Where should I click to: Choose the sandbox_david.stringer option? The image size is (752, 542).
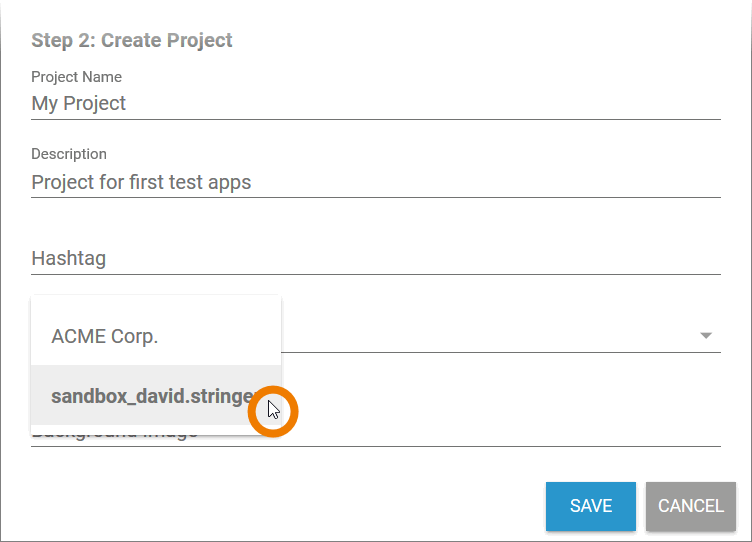click(150, 396)
